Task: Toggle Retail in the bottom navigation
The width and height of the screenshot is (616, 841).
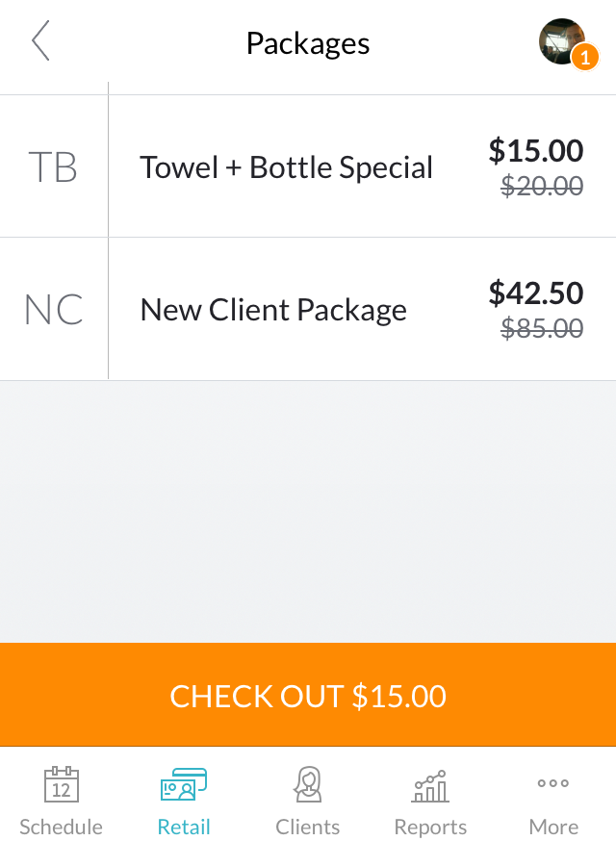Action: (184, 801)
